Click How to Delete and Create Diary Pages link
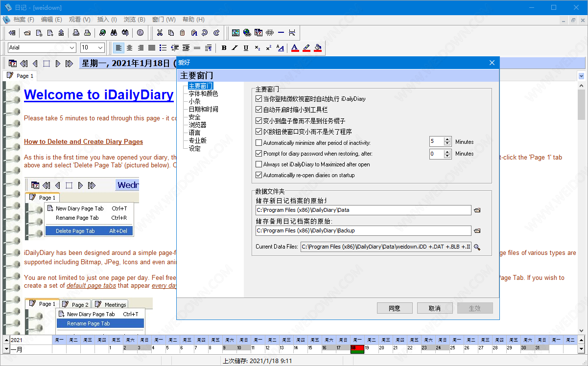Image resolution: width=588 pixels, height=366 pixels. (x=83, y=141)
